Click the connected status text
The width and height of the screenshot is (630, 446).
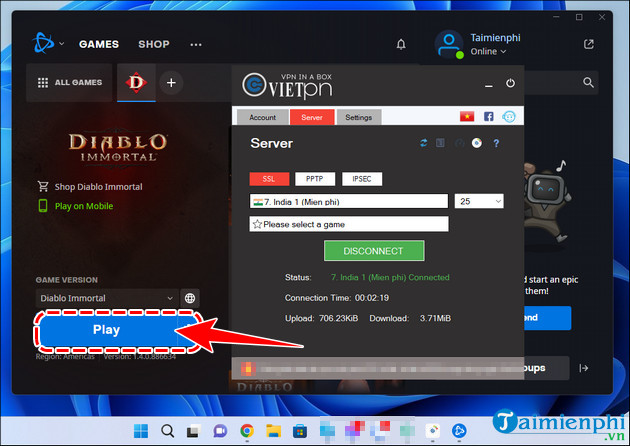[390, 278]
